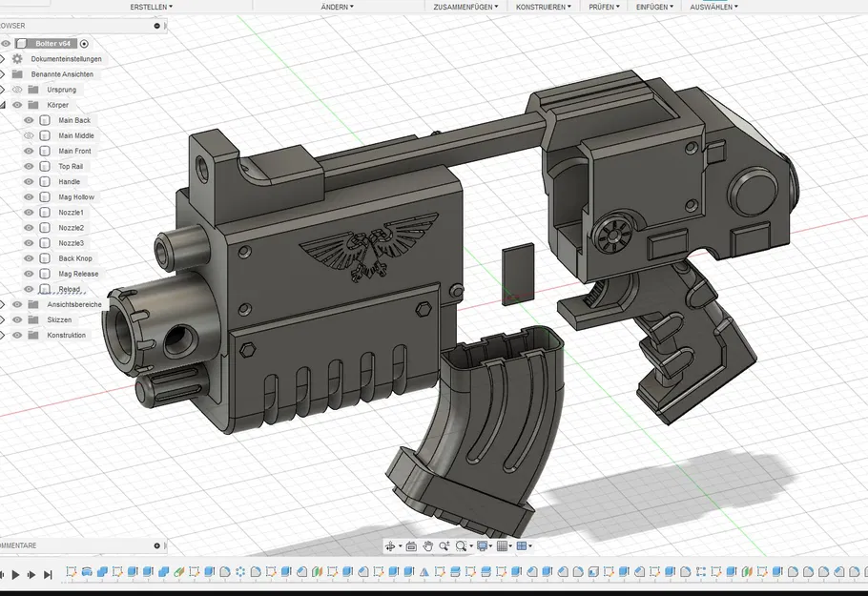
Task: Click the viewports layout icon
Action: [x=522, y=545]
